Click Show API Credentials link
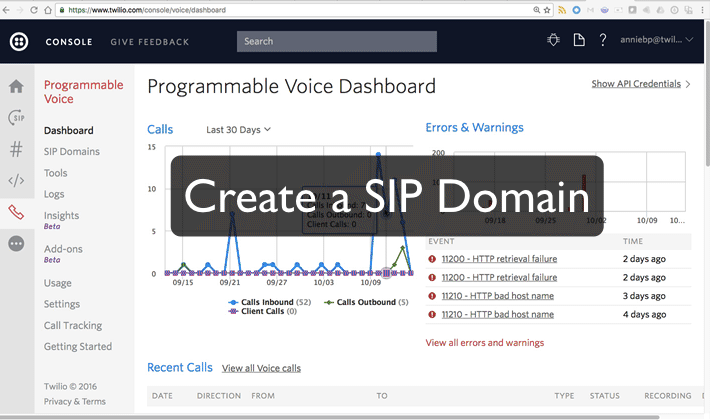Screen dimensions: 710x420 tap(636, 84)
